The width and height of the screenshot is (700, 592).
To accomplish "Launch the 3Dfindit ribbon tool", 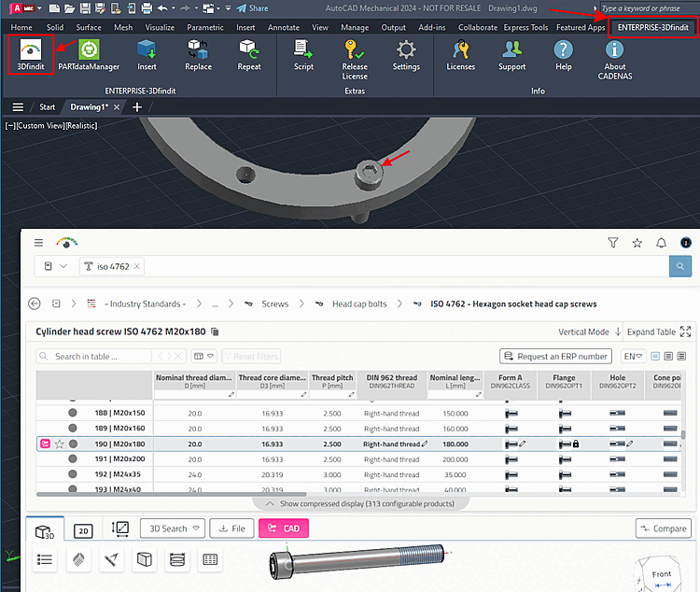I will click(31, 54).
